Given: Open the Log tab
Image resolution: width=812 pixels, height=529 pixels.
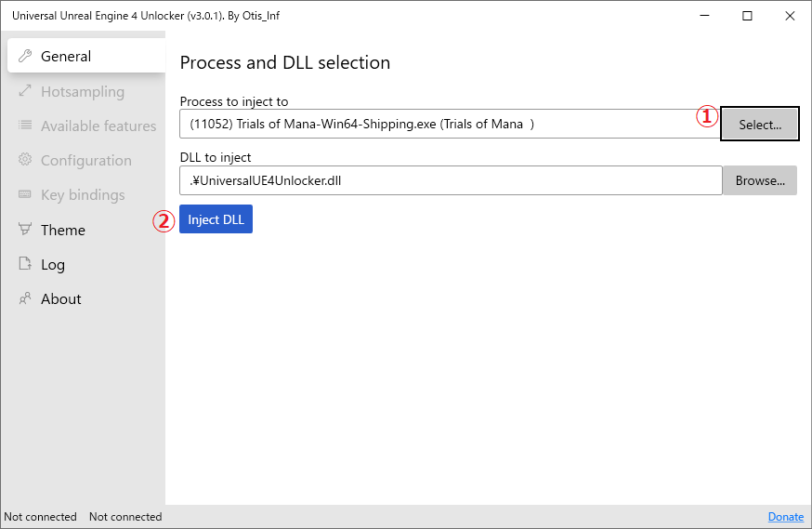Looking at the screenshot, I should click(53, 264).
